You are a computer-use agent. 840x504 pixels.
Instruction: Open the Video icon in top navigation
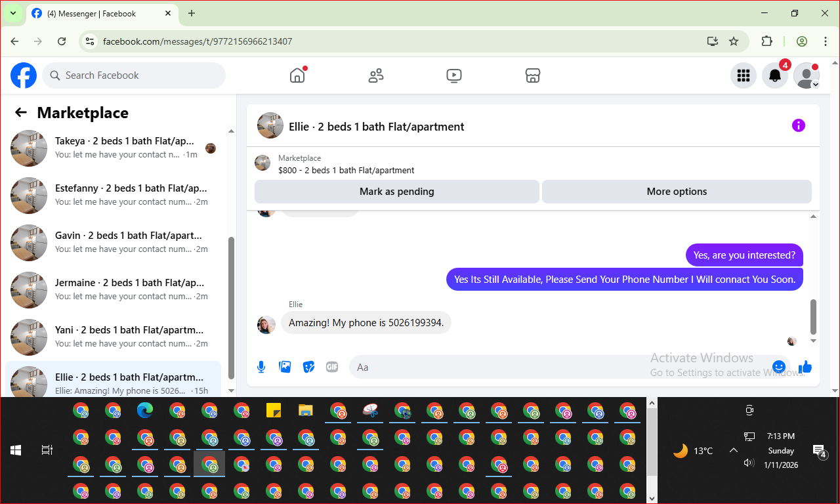[x=454, y=75]
